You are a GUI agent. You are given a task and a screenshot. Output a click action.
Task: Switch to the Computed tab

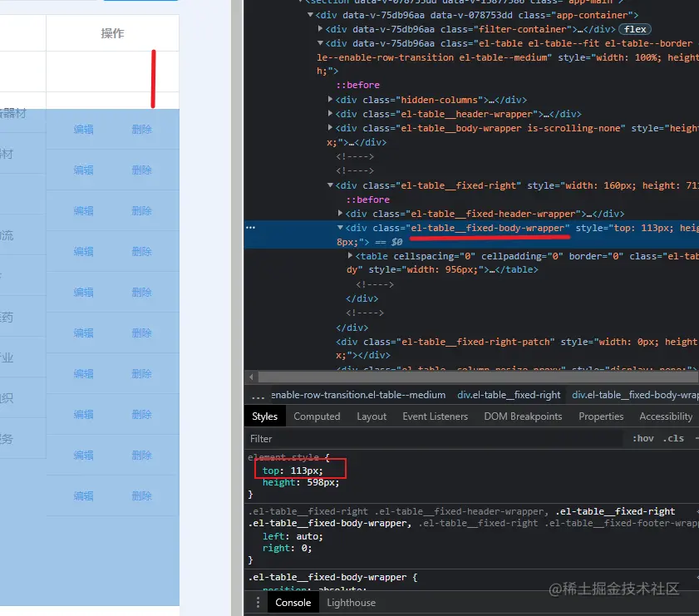click(317, 416)
